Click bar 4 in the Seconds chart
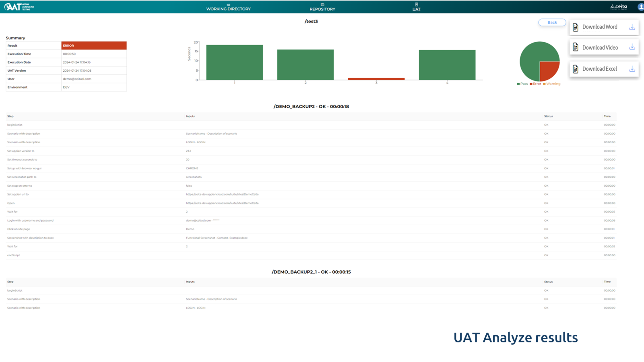This screenshot has width=644, height=362. [x=447, y=65]
